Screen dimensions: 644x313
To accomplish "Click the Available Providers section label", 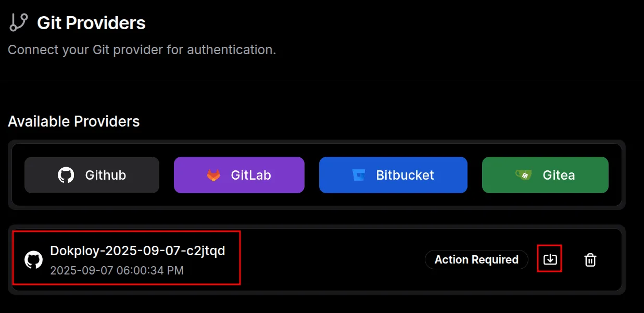I will (x=73, y=121).
